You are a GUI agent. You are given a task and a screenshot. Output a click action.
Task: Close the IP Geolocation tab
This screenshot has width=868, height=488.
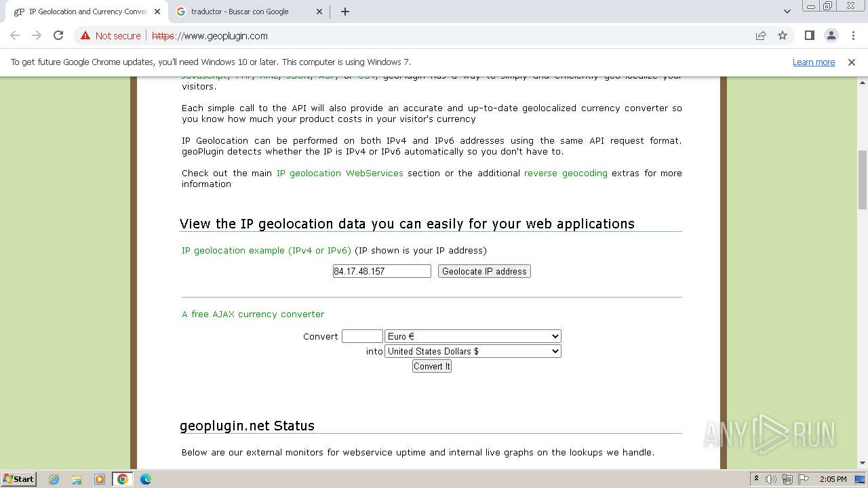(157, 12)
